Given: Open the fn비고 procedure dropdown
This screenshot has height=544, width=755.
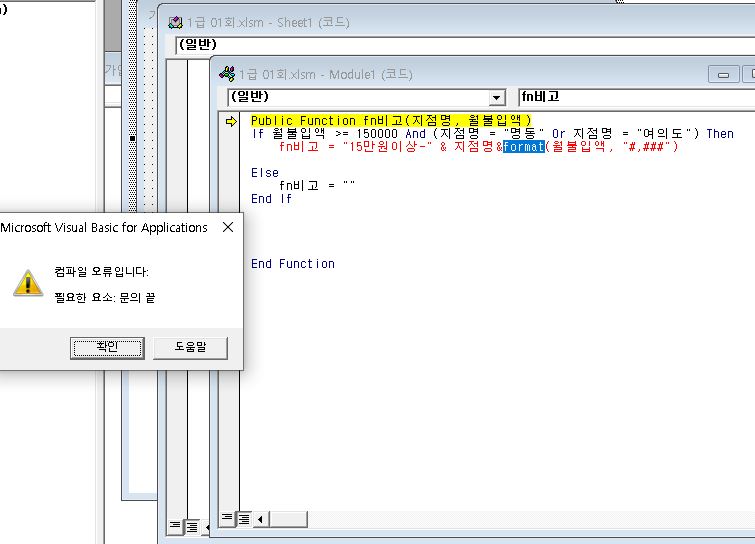Looking at the screenshot, I should click(630, 97).
